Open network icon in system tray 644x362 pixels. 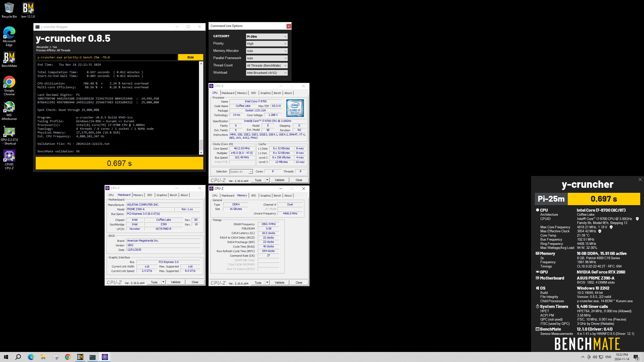click(x=601, y=357)
